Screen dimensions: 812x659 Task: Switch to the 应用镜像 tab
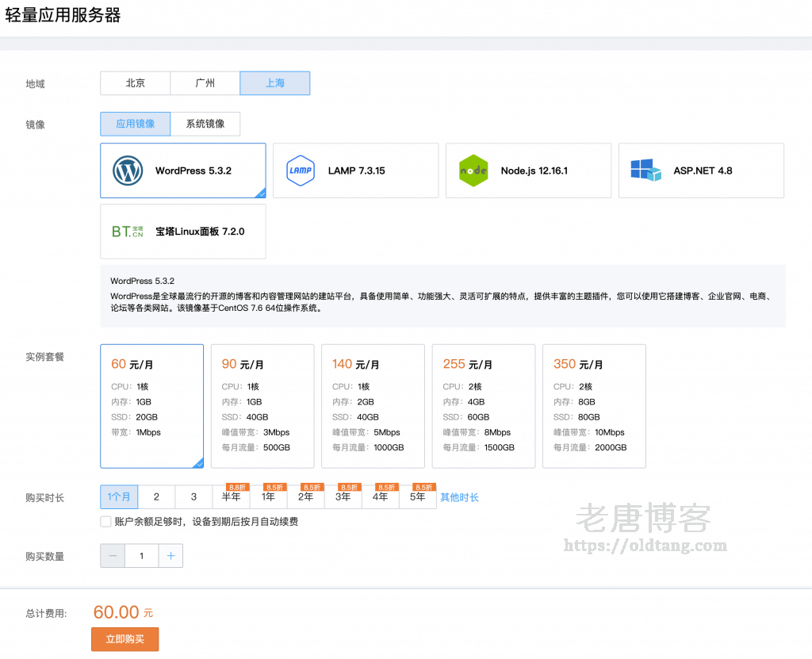(x=136, y=124)
